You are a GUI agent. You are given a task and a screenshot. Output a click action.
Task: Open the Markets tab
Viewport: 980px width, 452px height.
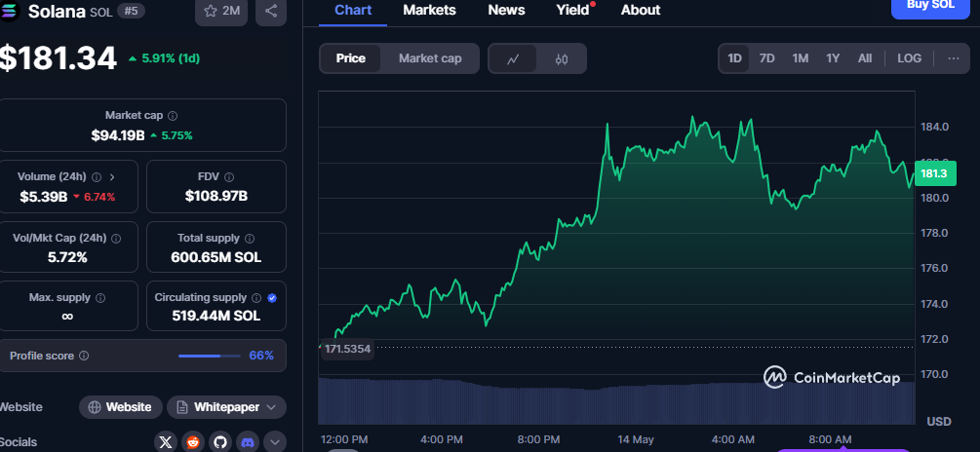tap(429, 11)
